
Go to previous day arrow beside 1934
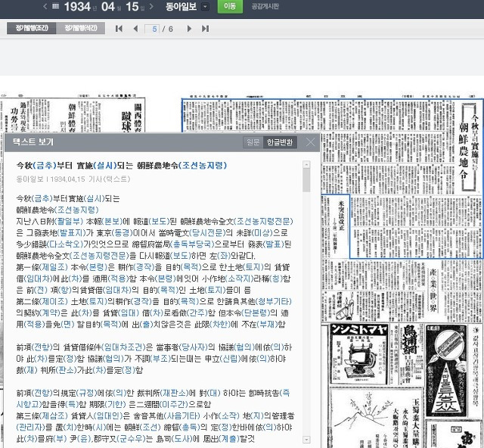[45, 6]
